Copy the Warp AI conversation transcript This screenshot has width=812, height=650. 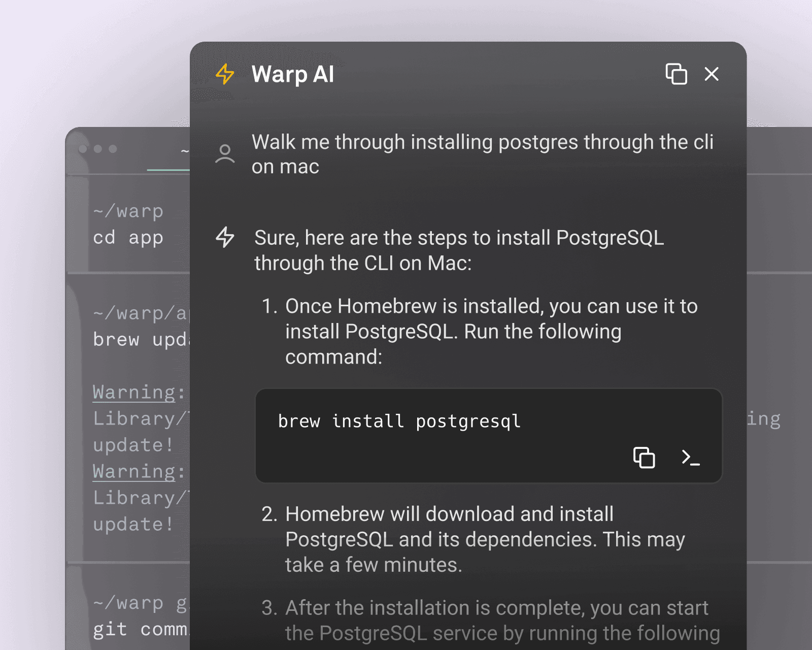tap(676, 74)
